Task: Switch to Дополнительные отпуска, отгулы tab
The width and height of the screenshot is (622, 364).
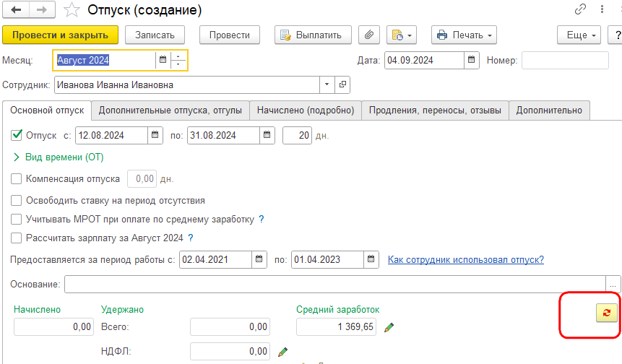Action: (x=170, y=110)
